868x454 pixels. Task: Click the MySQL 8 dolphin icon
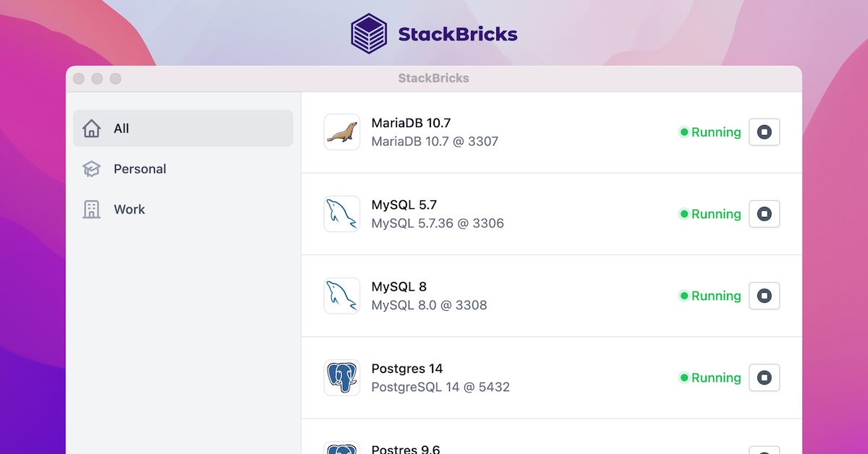pos(341,296)
